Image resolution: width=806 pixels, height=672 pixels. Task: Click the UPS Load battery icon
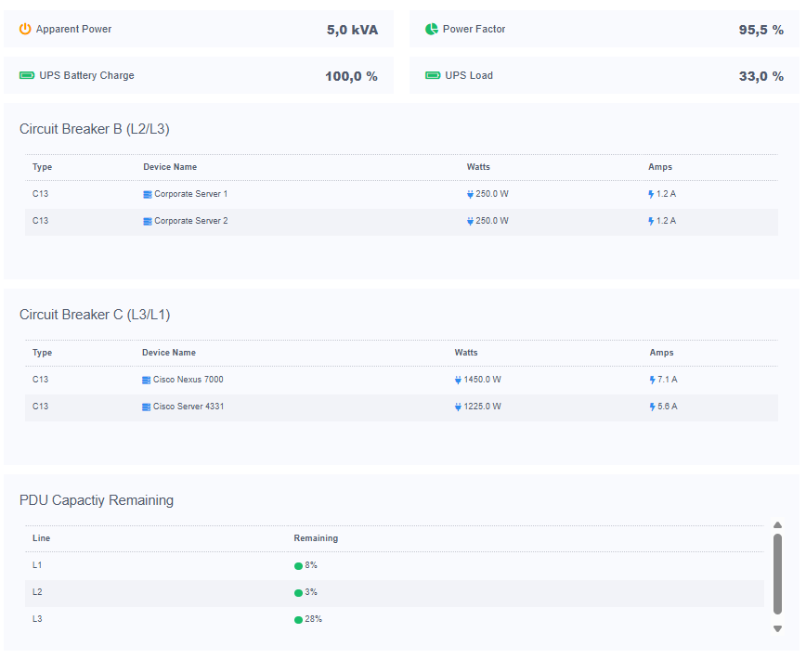[433, 75]
